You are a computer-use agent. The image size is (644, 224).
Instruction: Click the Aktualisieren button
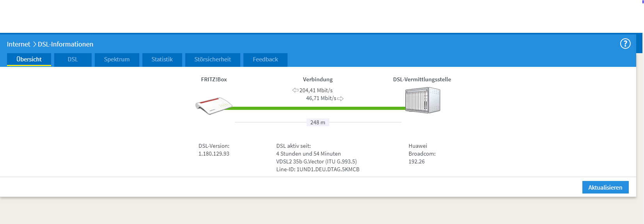coord(605,187)
